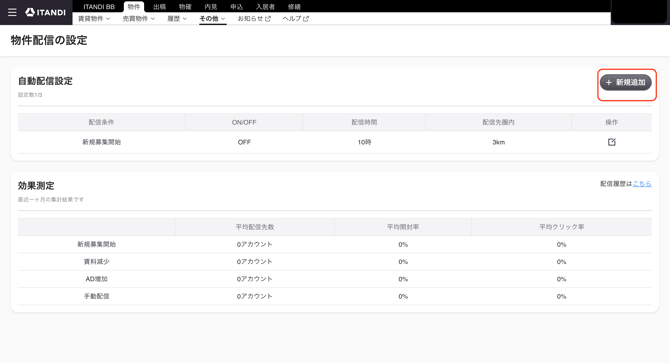Screen dimensions: 670x363
Task: Click the 平均配信先数 column header
Action: pos(255,227)
